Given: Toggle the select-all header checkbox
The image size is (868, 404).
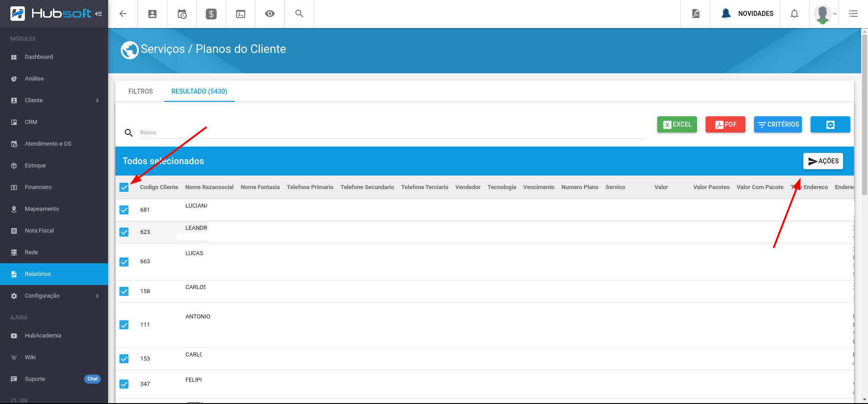Looking at the screenshot, I should (124, 187).
